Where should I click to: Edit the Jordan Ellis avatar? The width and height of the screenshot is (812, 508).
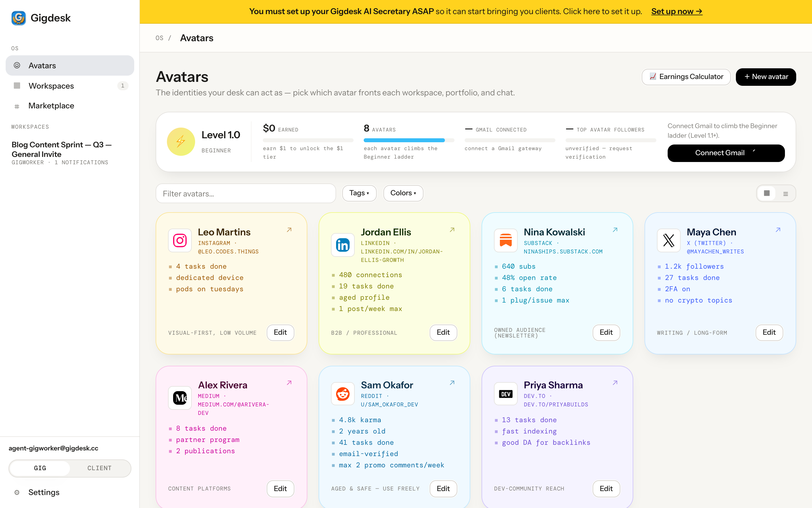443,333
